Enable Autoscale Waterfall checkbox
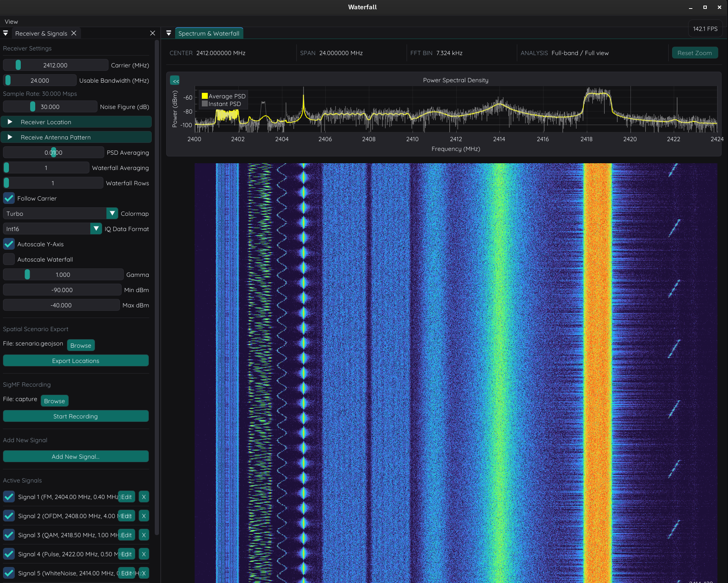Screen dimensions: 728x583 (x=9, y=259)
